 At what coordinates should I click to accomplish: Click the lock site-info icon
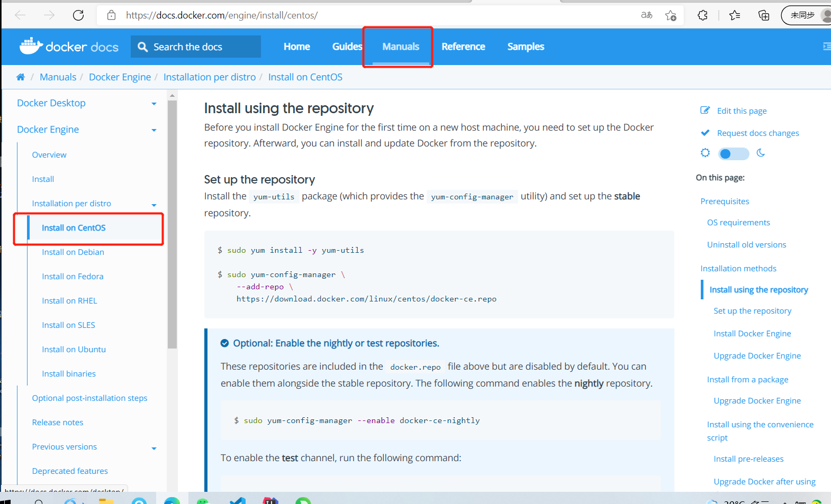pos(111,15)
